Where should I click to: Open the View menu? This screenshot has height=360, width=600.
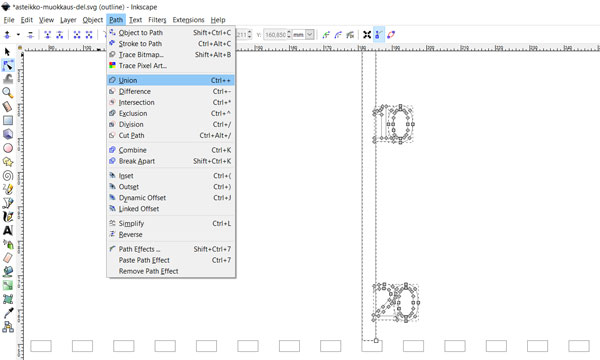46,20
